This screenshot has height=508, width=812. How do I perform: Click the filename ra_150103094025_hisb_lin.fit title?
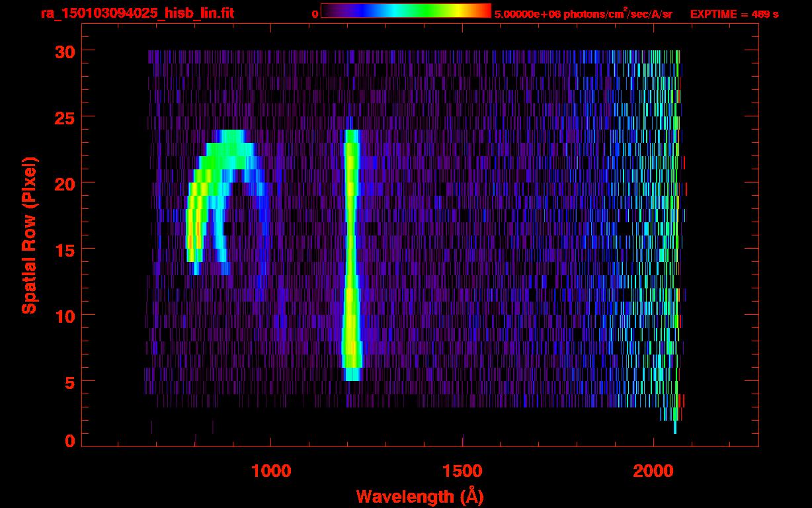[x=138, y=13]
